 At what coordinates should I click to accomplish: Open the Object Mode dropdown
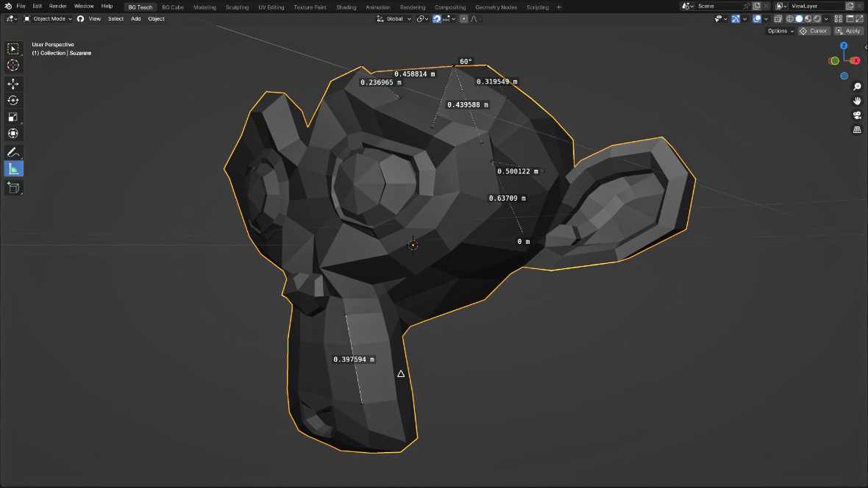pos(48,19)
